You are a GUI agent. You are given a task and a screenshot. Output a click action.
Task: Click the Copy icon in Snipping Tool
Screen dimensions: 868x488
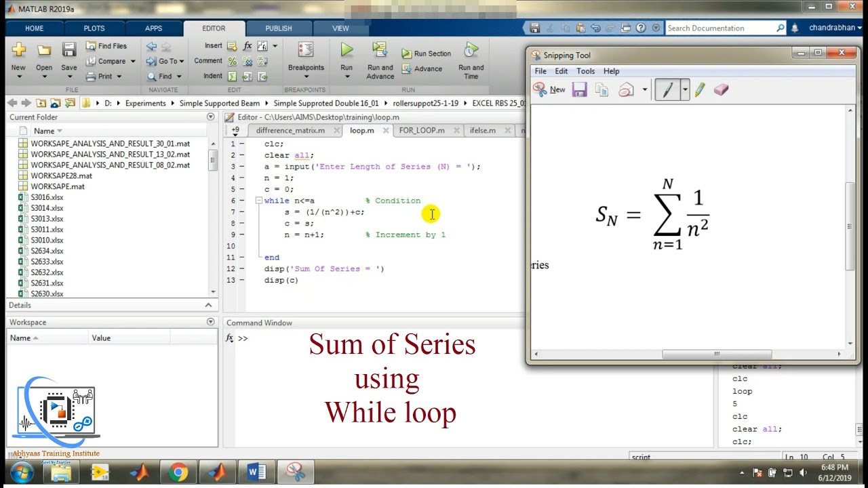(x=601, y=89)
